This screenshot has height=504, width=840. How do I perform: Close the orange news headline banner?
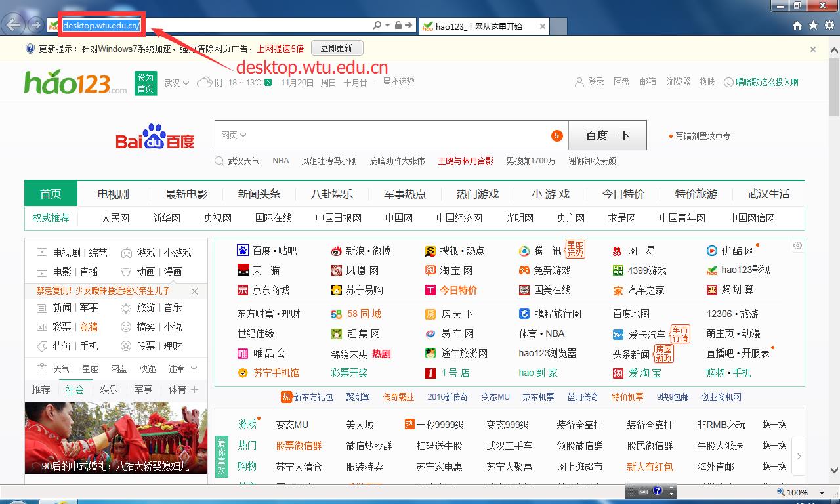click(x=194, y=291)
